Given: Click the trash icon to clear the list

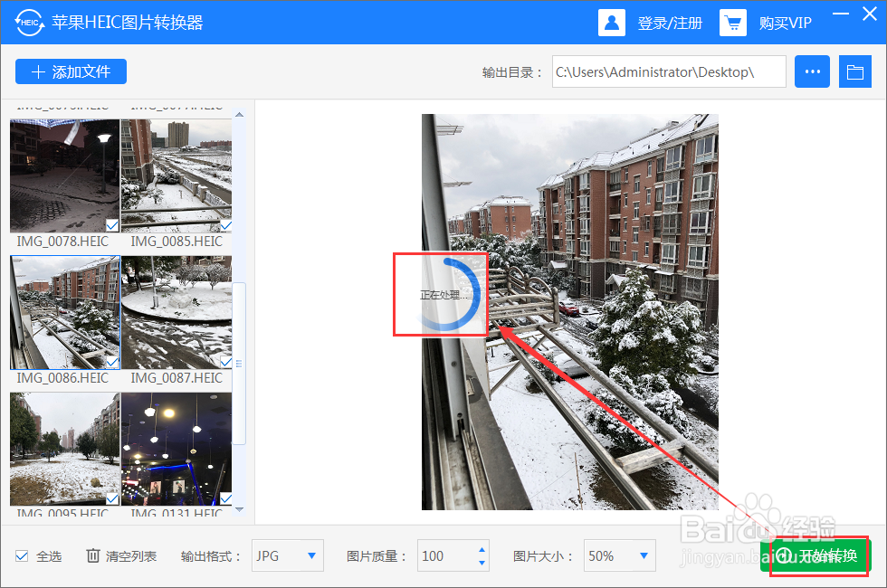Looking at the screenshot, I should click(95, 556).
